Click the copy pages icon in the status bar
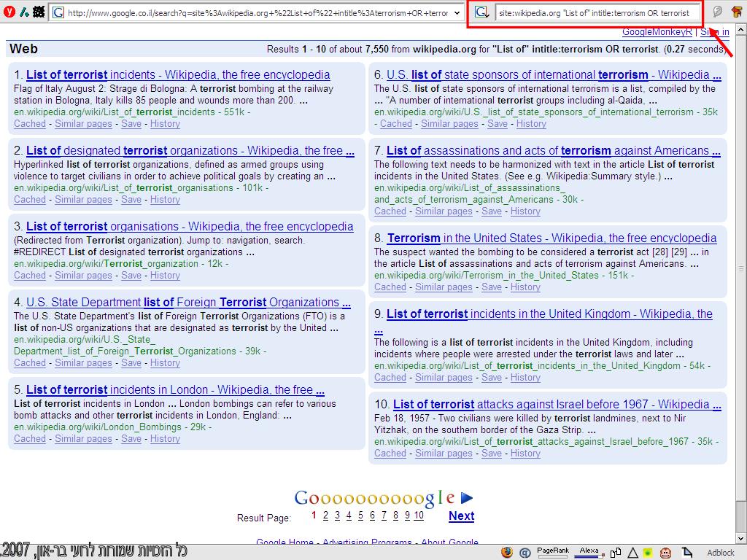The image size is (747, 560). tap(616, 553)
